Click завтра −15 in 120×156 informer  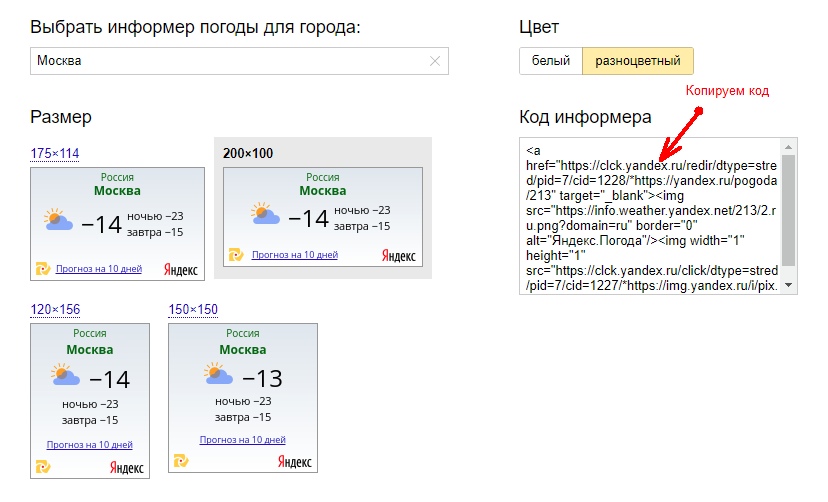pyautogui.click(x=90, y=420)
